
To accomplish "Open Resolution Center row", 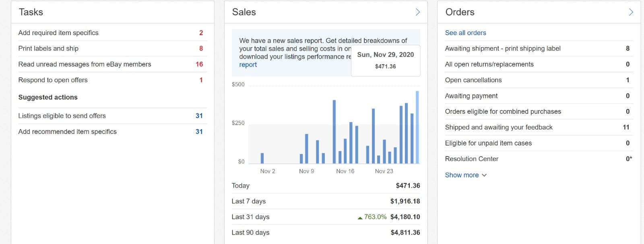I will tap(471, 159).
